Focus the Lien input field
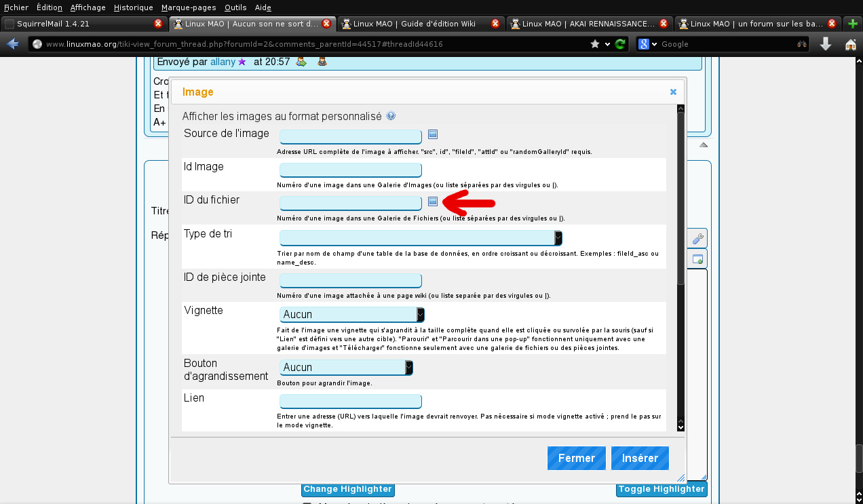Image resolution: width=863 pixels, height=504 pixels. 351,401
